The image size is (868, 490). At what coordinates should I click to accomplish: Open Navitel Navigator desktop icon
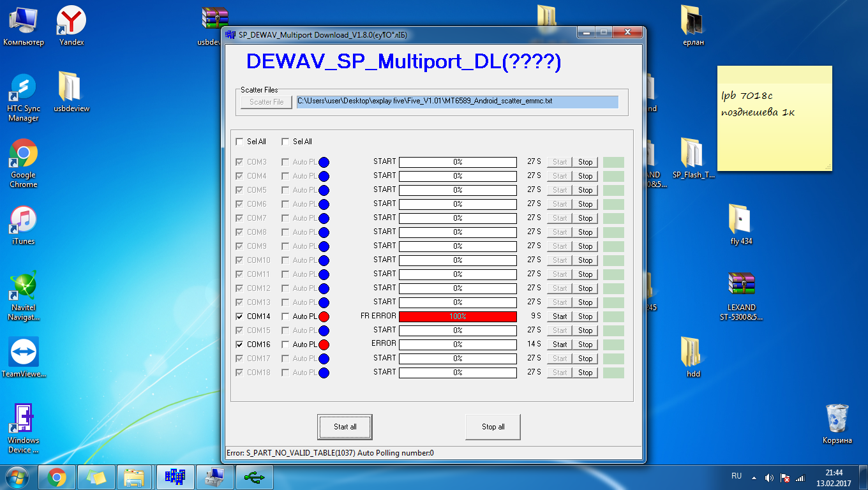pyautogui.click(x=24, y=286)
